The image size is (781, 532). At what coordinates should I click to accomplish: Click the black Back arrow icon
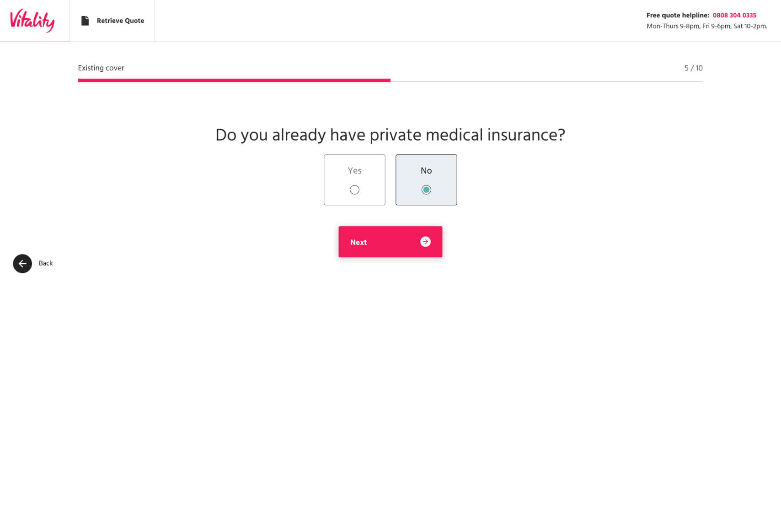coord(22,264)
